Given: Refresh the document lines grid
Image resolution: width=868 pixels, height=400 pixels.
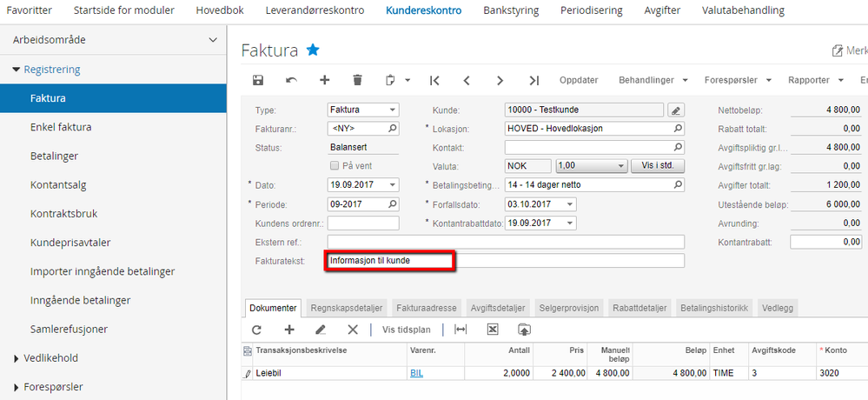Looking at the screenshot, I should 256,330.
